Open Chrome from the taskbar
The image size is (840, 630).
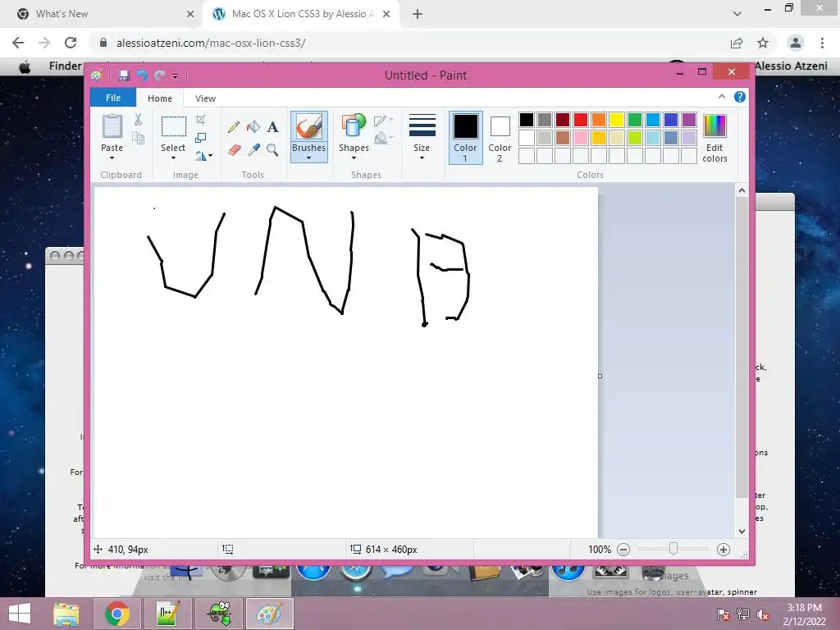point(117,614)
